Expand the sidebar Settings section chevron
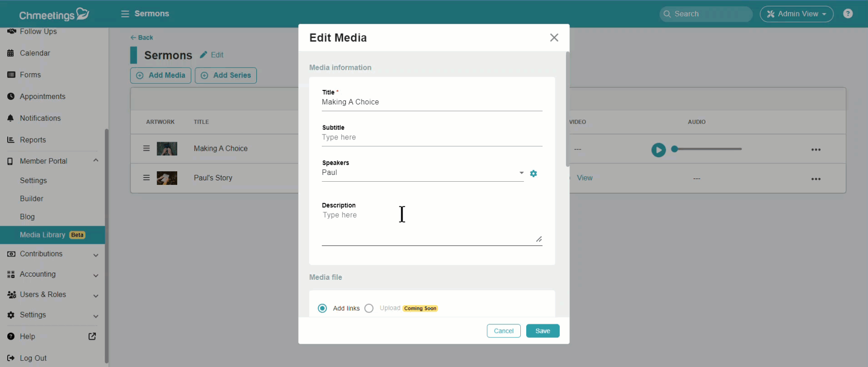The height and width of the screenshot is (367, 868). [96, 317]
